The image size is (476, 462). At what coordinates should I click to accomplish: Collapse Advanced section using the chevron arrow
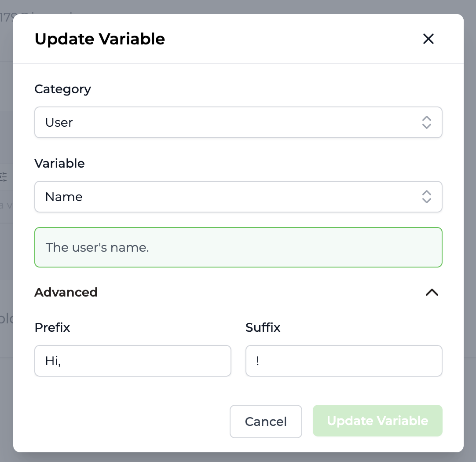pyautogui.click(x=432, y=292)
